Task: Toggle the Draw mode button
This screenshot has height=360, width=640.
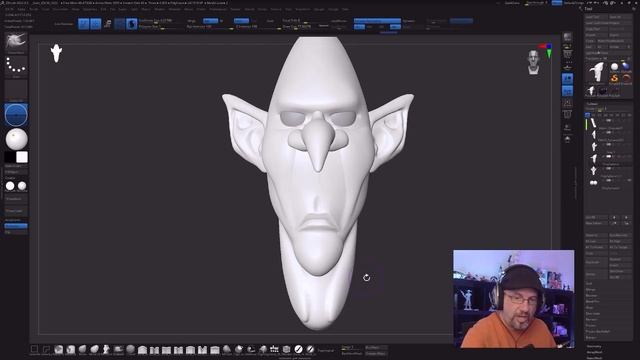Action: (x=96, y=24)
